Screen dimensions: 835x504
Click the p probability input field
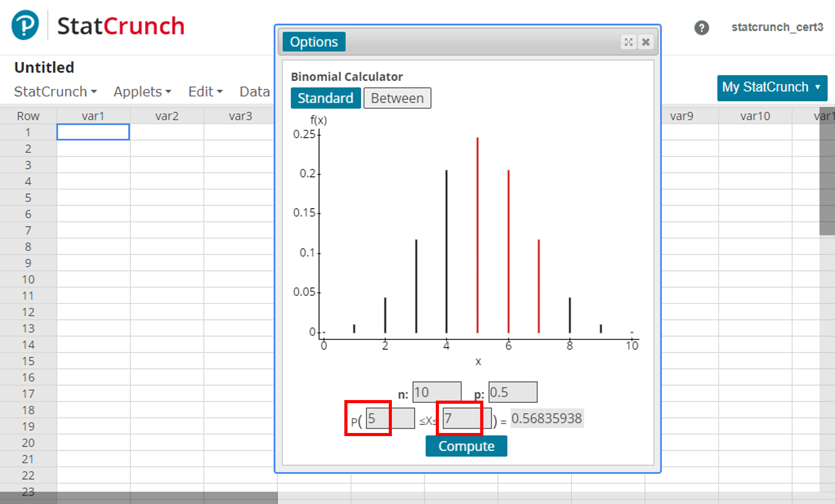[x=512, y=392]
